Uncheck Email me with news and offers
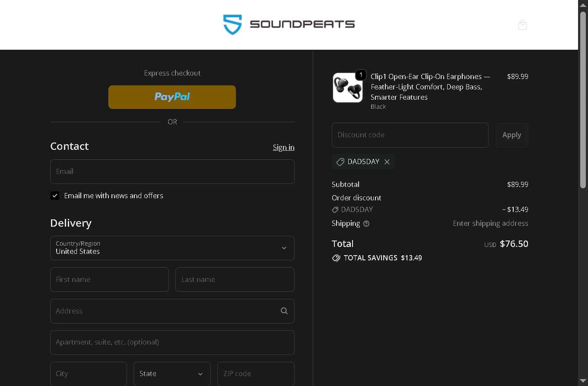Viewport: 588px width, 386px height. coord(55,196)
